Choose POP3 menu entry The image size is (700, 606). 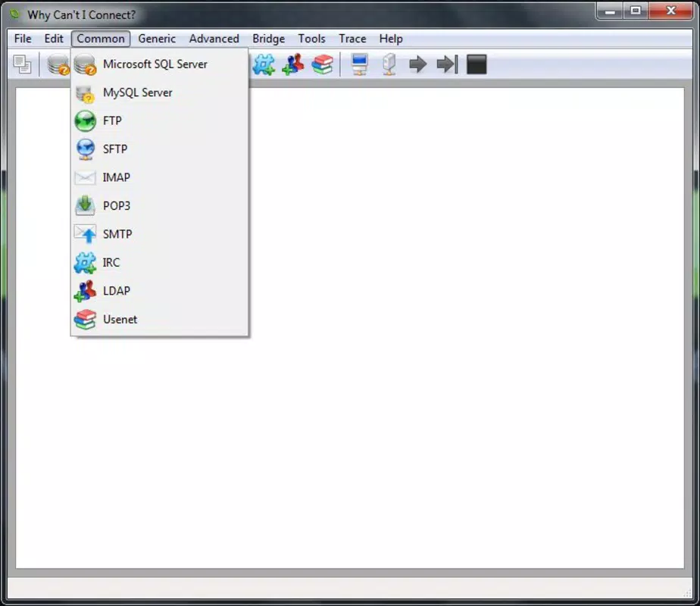(159, 206)
